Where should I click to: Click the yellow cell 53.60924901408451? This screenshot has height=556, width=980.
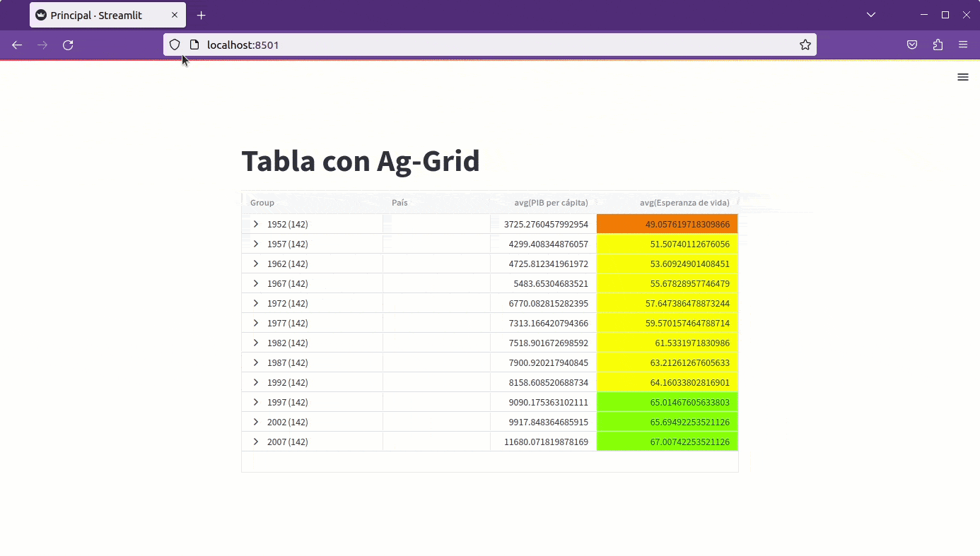pos(667,264)
